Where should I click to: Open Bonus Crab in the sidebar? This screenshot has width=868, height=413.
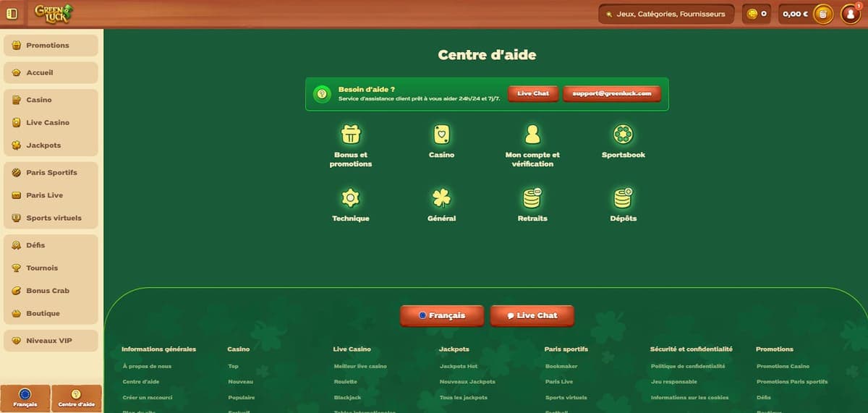51,291
